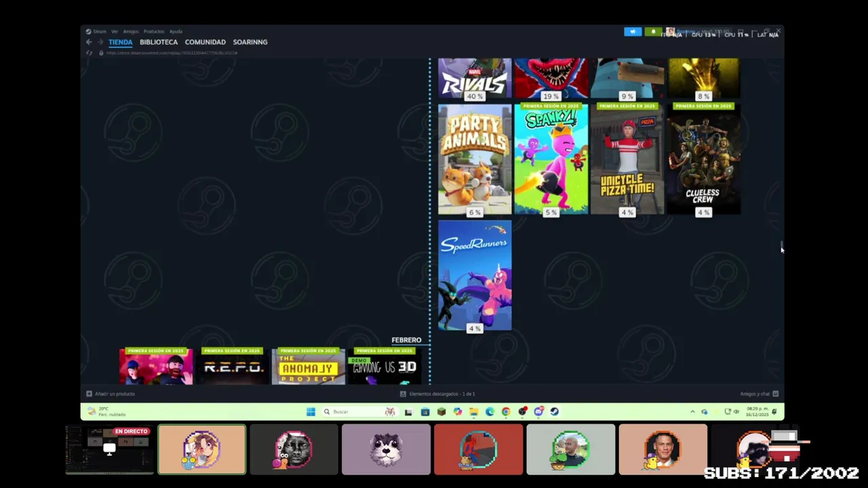868x488 pixels.
Task: Click Añadir un producto
Action: pyautogui.click(x=111, y=394)
